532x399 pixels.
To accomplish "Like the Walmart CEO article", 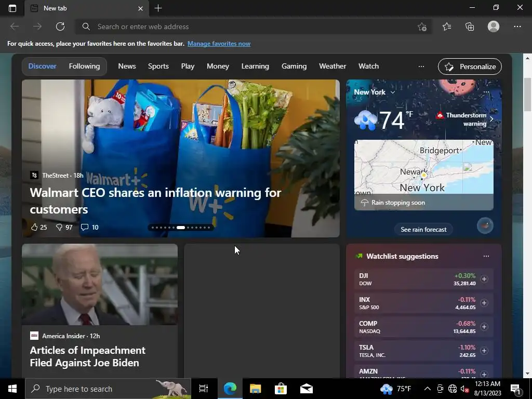I will pyautogui.click(x=38, y=228).
